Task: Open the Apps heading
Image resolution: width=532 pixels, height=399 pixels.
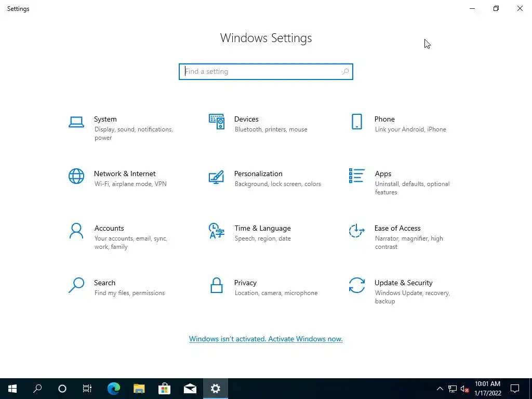Action: [x=383, y=174]
